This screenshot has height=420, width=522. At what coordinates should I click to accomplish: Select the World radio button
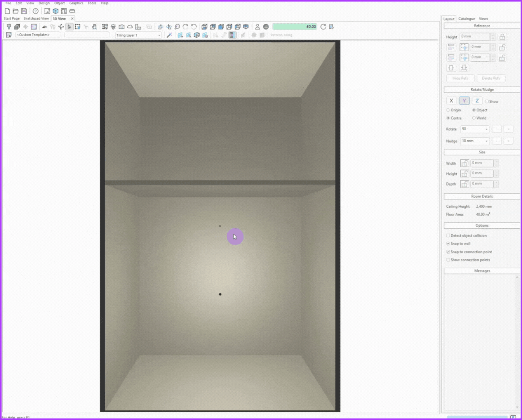474,118
